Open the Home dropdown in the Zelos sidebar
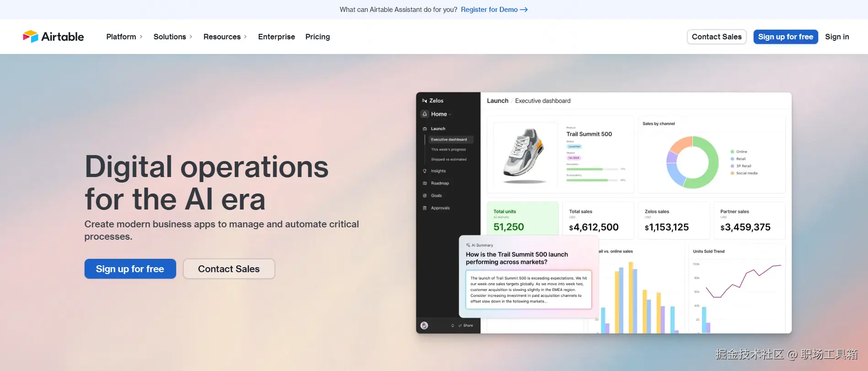The image size is (868, 371). (x=441, y=114)
